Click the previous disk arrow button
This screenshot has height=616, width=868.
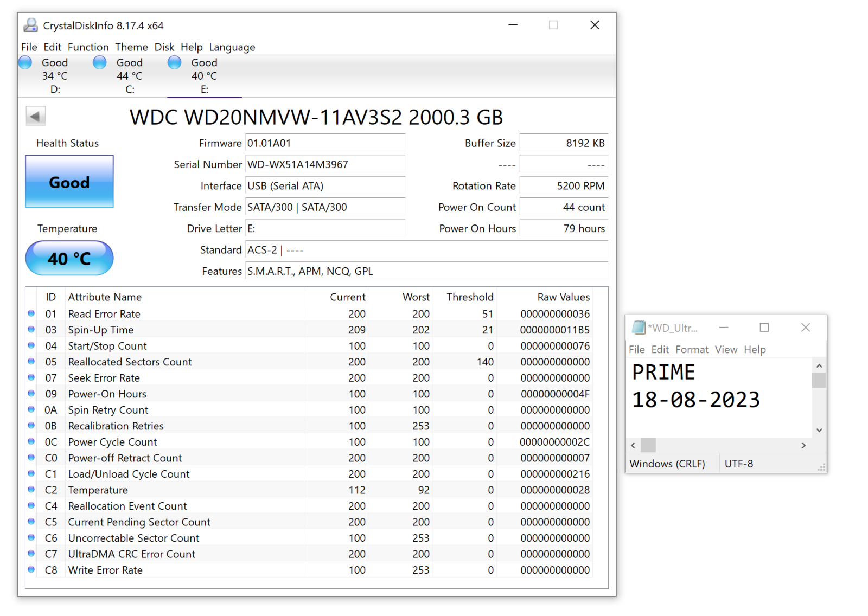(36, 116)
